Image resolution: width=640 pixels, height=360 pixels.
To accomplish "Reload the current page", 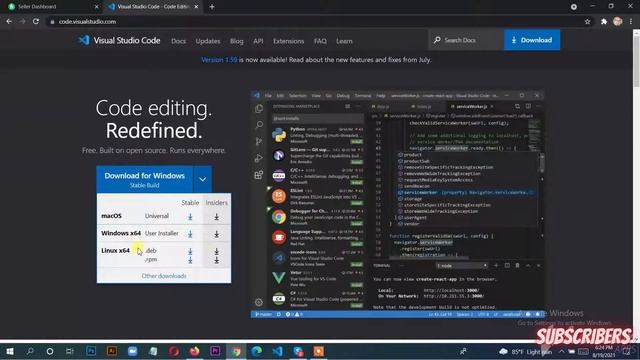I will [36, 21].
